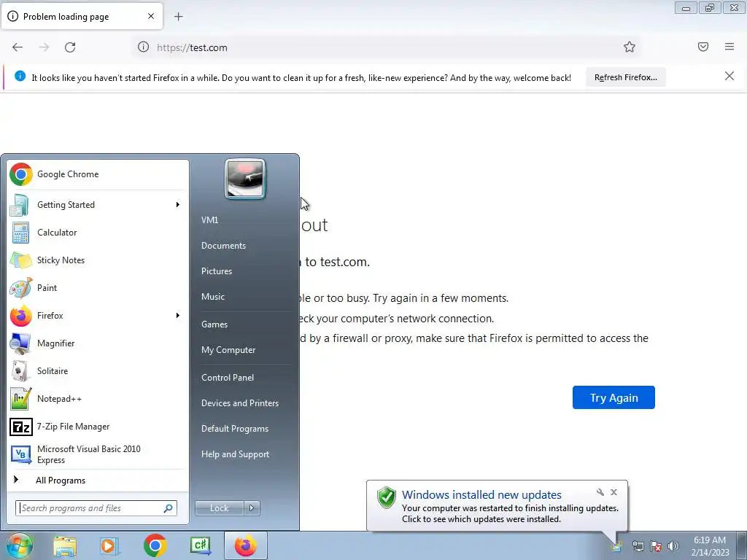Open Games folder
Screen dimensions: 747x560
214,324
